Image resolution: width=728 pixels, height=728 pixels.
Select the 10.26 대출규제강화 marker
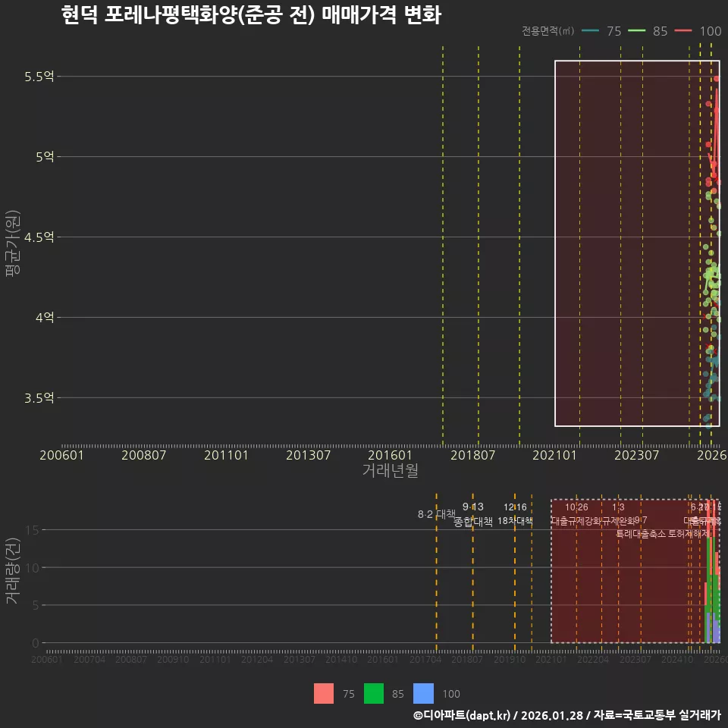point(576,516)
